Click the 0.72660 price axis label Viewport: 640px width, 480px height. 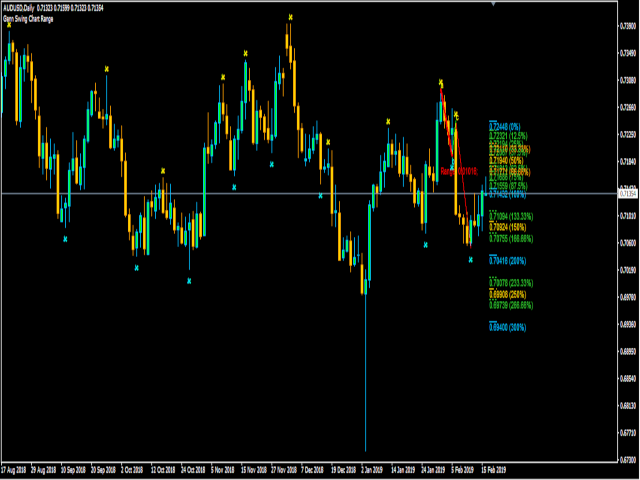click(x=629, y=107)
